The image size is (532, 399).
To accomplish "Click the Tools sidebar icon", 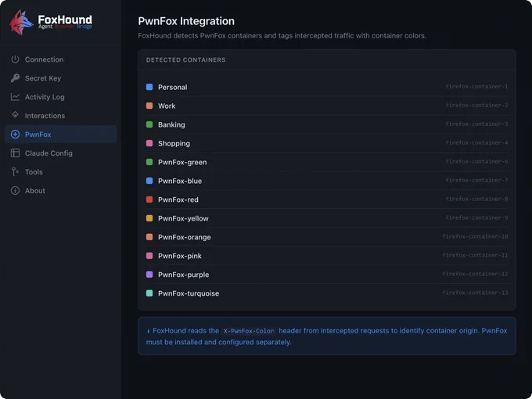I will coord(15,172).
